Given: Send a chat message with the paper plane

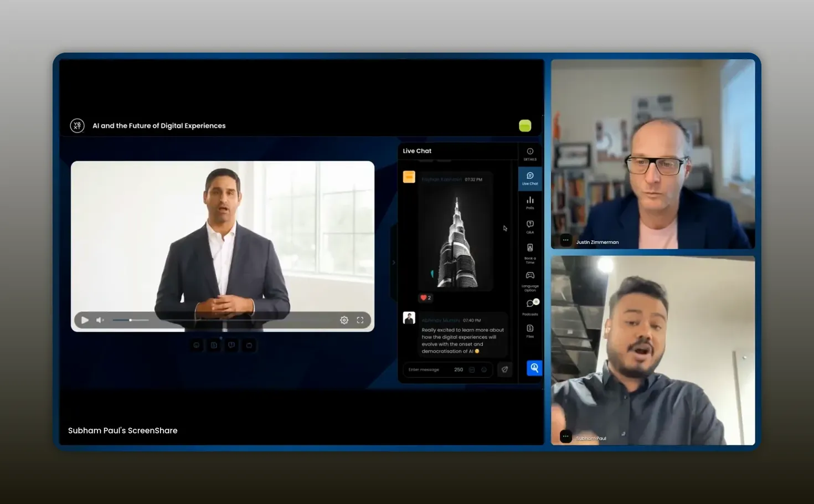Looking at the screenshot, I should [x=504, y=369].
